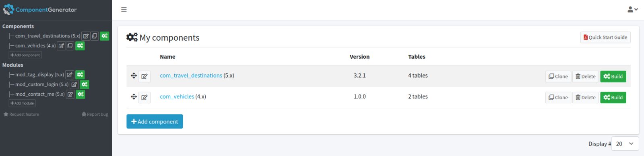Delete the com_vehicles component
The image size is (644, 156).
586,97
